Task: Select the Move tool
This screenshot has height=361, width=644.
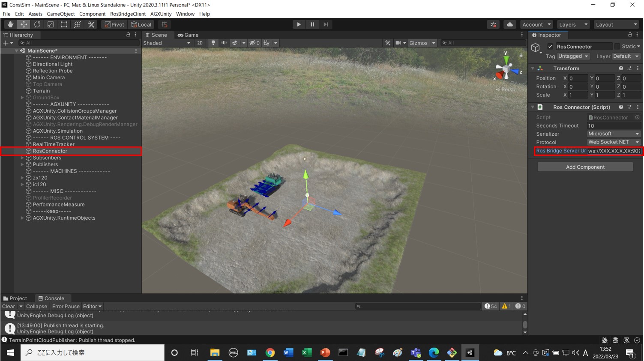Action: tap(24, 24)
